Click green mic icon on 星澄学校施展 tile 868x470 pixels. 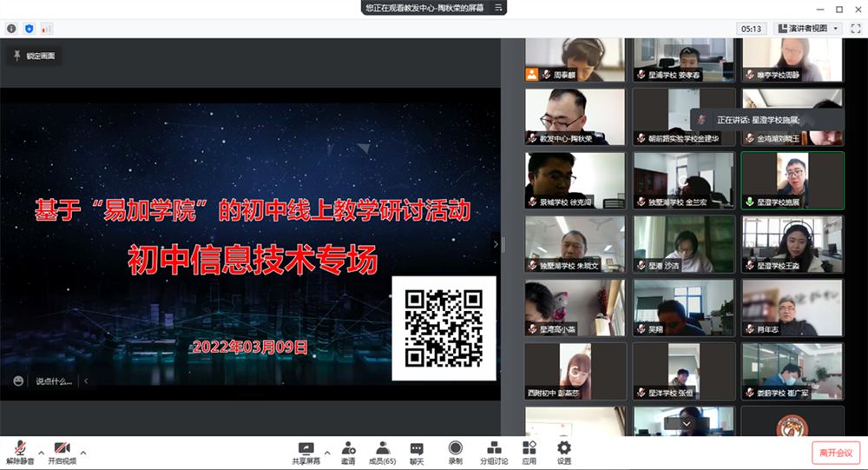click(x=750, y=202)
